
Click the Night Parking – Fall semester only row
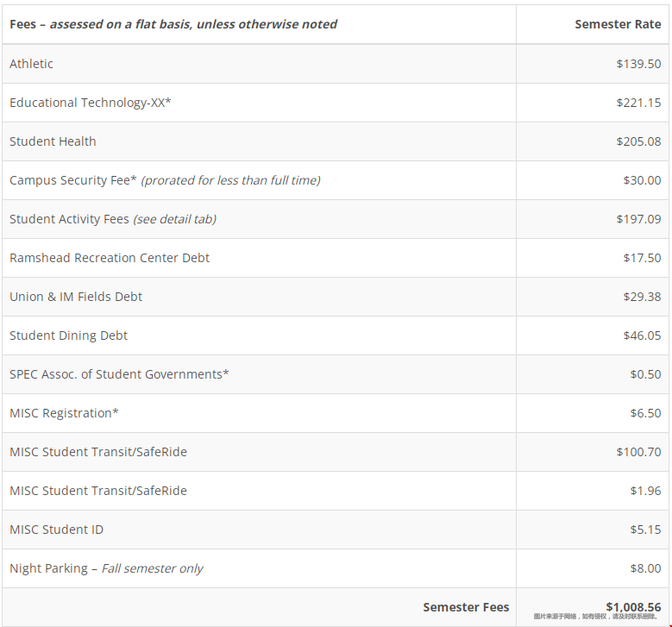tap(106, 568)
